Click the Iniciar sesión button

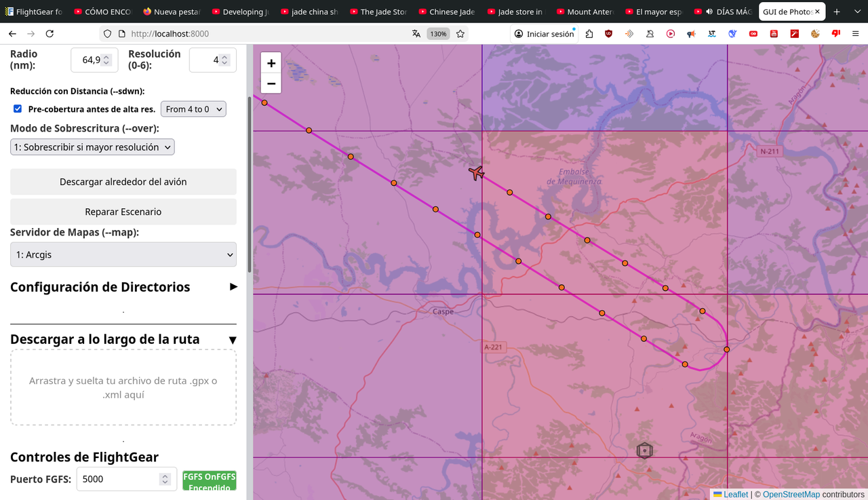coord(544,34)
